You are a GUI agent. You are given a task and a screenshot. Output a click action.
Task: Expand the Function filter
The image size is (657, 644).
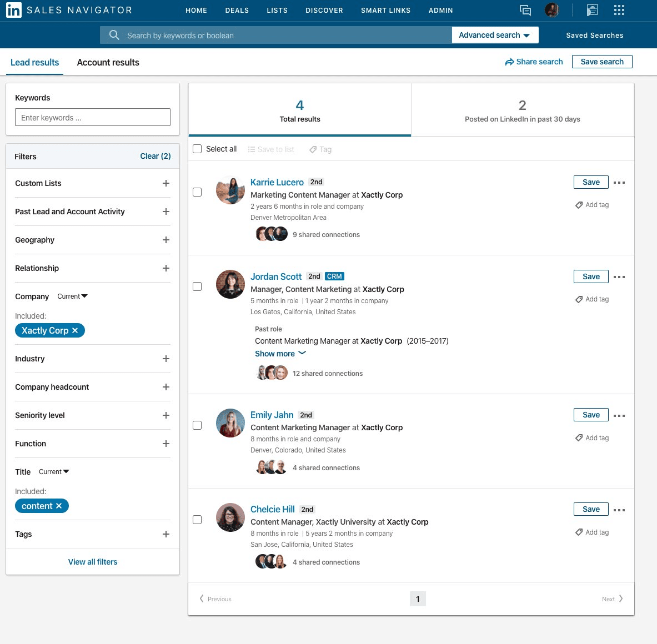[166, 444]
